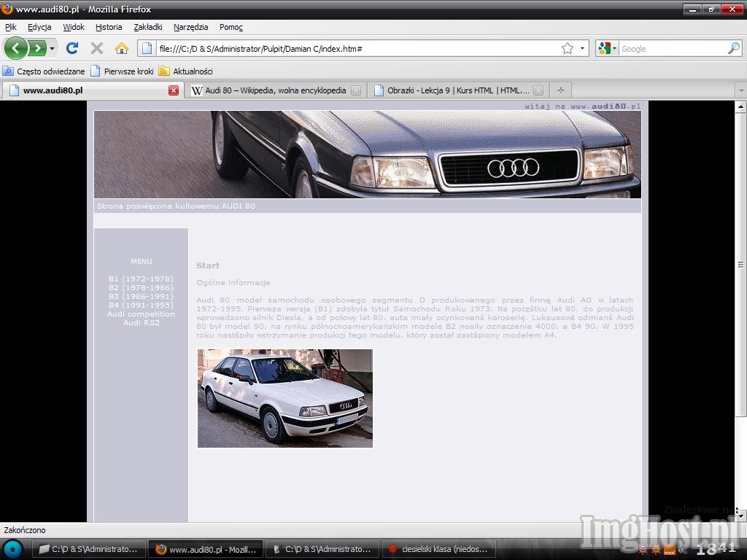Open the B3 (1986-1991) menu link
Image resolution: width=747 pixels, height=560 pixels.
141,296
